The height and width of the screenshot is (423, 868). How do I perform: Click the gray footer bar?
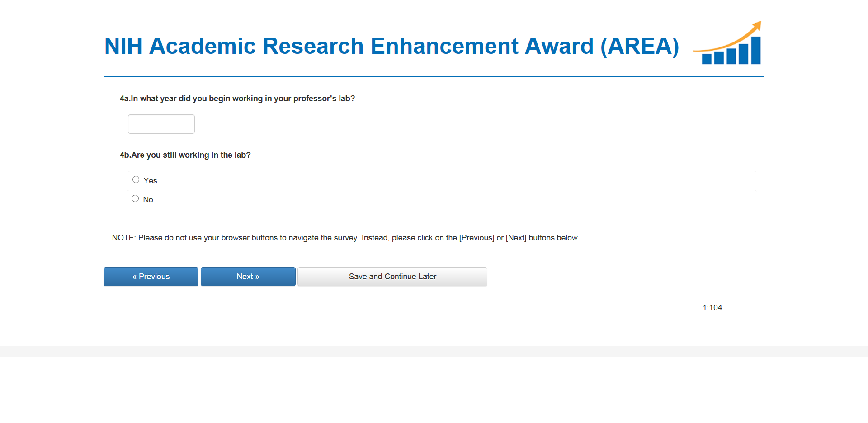click(434, 352)
